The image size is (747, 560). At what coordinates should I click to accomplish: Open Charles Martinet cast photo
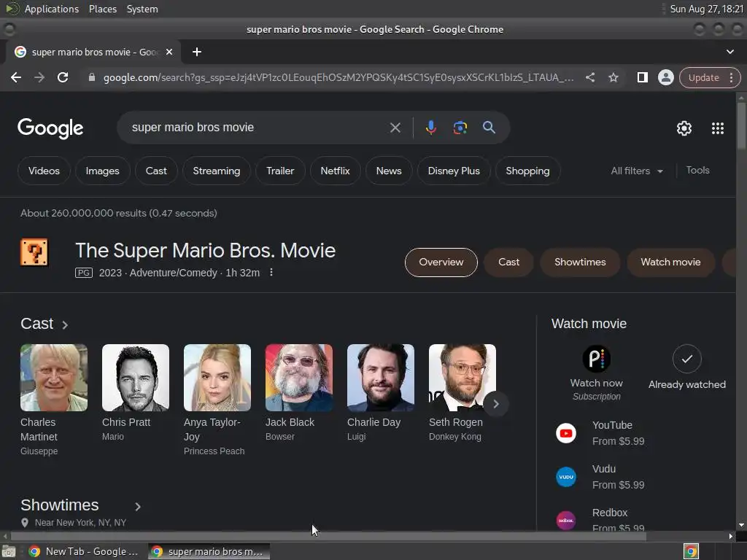point(54,378)
